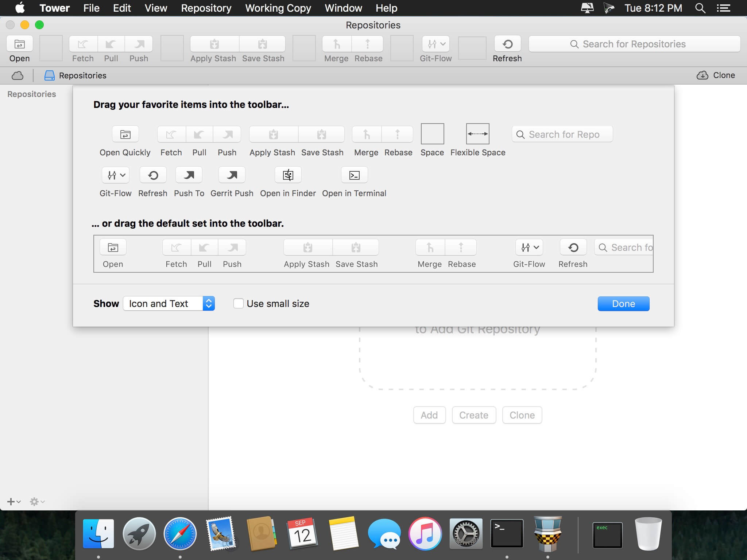Open Spotlight search in the menu bar
The width and height of the screenshot is (747, 560).
(x=700, y=8)
